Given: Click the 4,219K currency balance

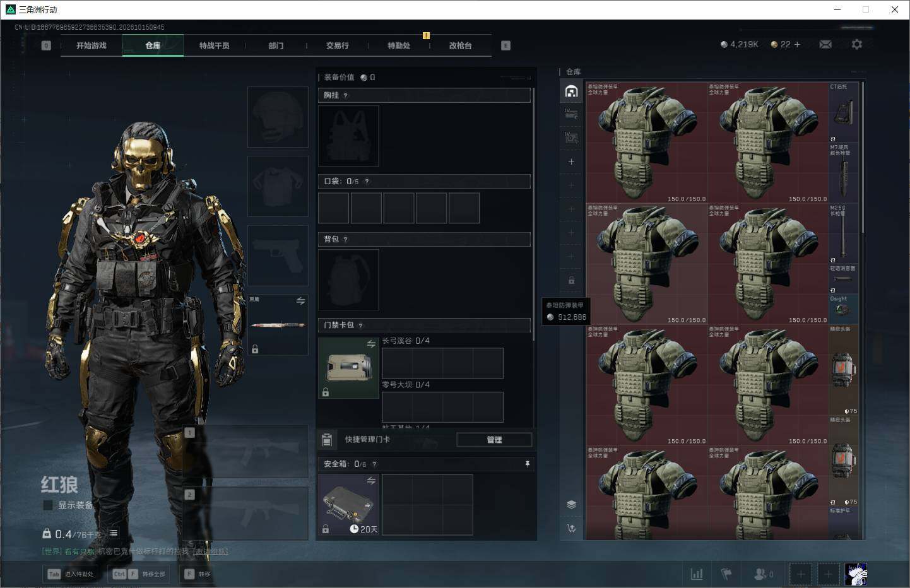Looking at the screenshot, I should coord(739,44).
